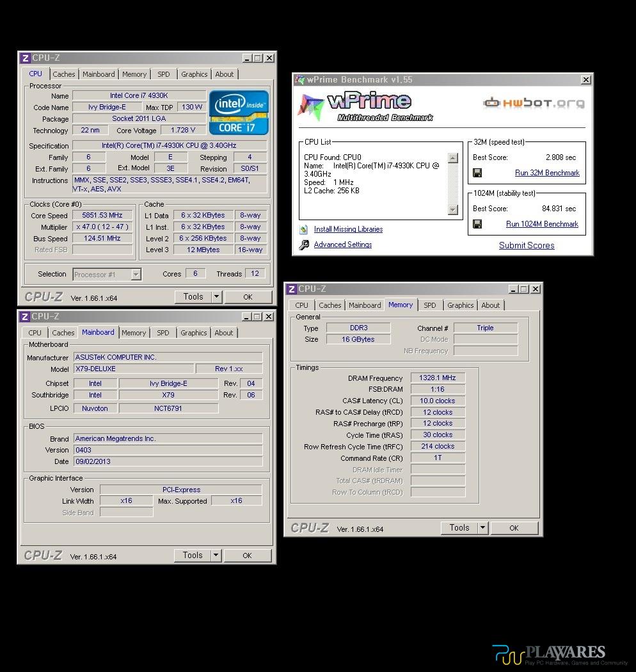Screen dimensions: 636x672
Task: Click OK button in Mainboard window
Action: coord(247,555)
